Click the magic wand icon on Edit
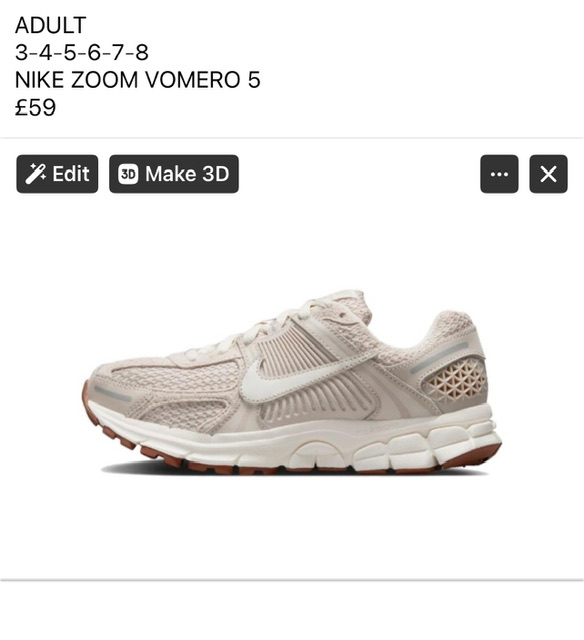Image resolution: width=584 pixels, height=640 pixels. click(36, 174)
